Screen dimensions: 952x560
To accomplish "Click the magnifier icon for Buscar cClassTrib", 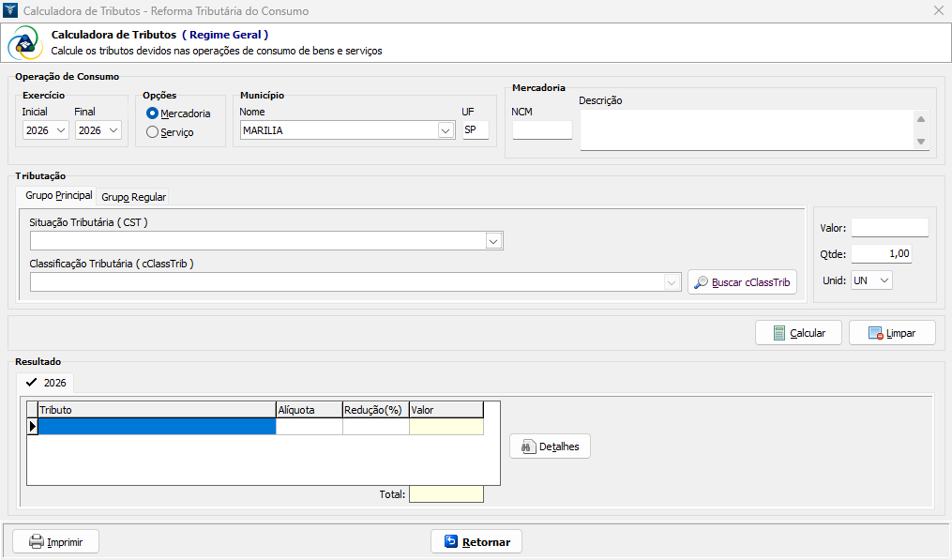I will (701, 282).
